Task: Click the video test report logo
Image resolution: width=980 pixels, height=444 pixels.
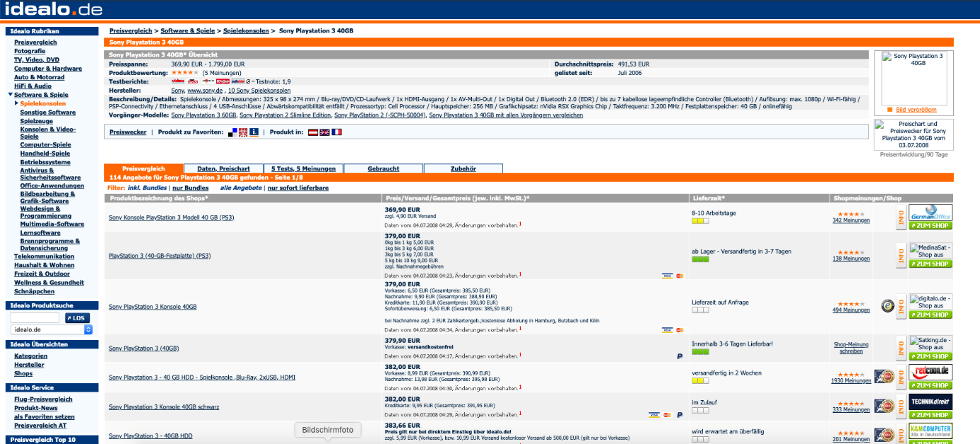Action: (x=177, y=81)
